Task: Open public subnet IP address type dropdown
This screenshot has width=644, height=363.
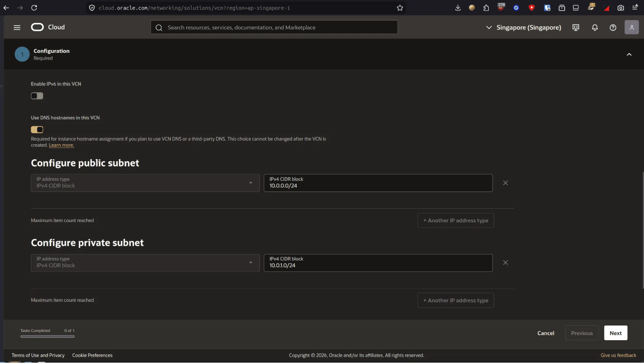Action: pyautogui.click(x=145, y=183)
